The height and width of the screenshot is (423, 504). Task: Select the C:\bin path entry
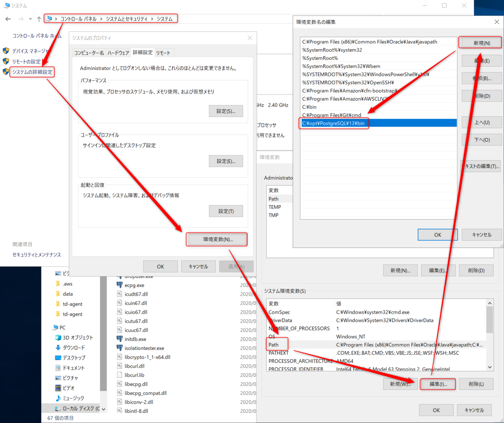[378, 107]
